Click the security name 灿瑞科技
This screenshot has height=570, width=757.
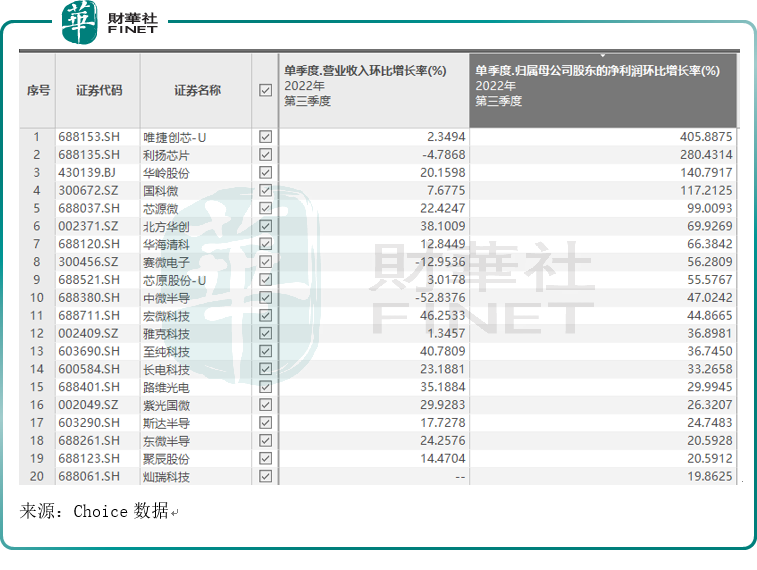[x=166, y=477]
